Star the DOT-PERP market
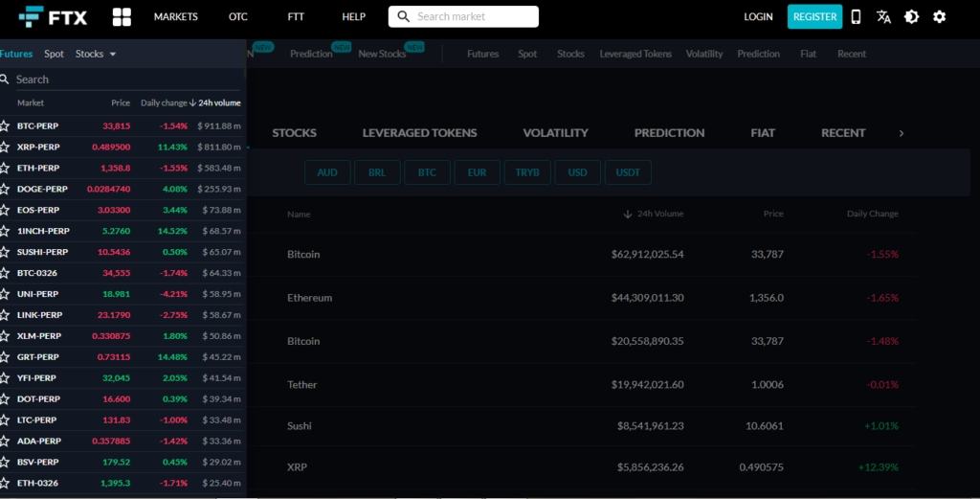 [5, 399]
